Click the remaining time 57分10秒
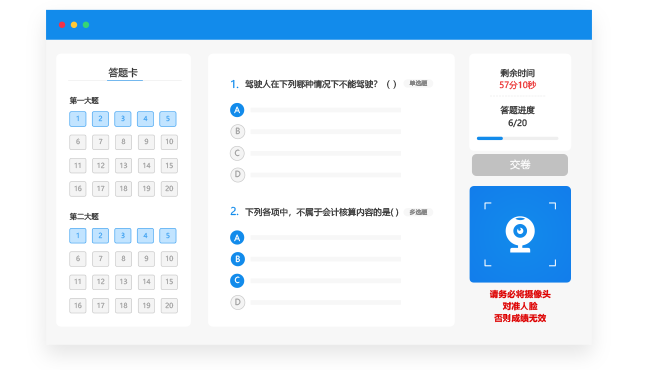Viewport: 650px width, 370px height. pyautogui.click(x=517, y=85)
